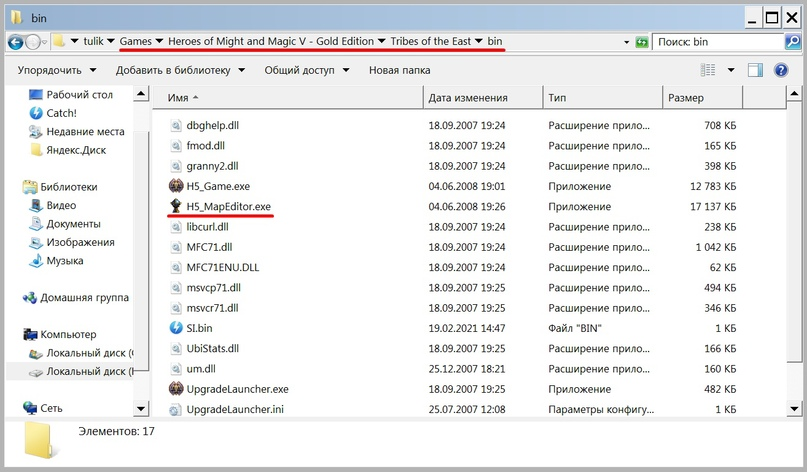This screenshot has width=807, height=472.
Task: Click the change view icon
Action: tap(708, 70)
